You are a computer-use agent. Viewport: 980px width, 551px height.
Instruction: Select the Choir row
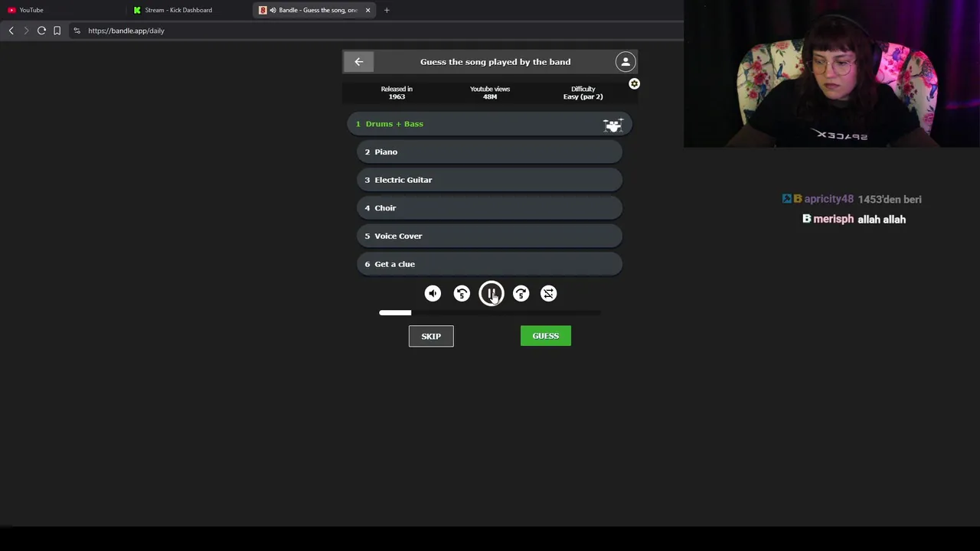[489, 208]
